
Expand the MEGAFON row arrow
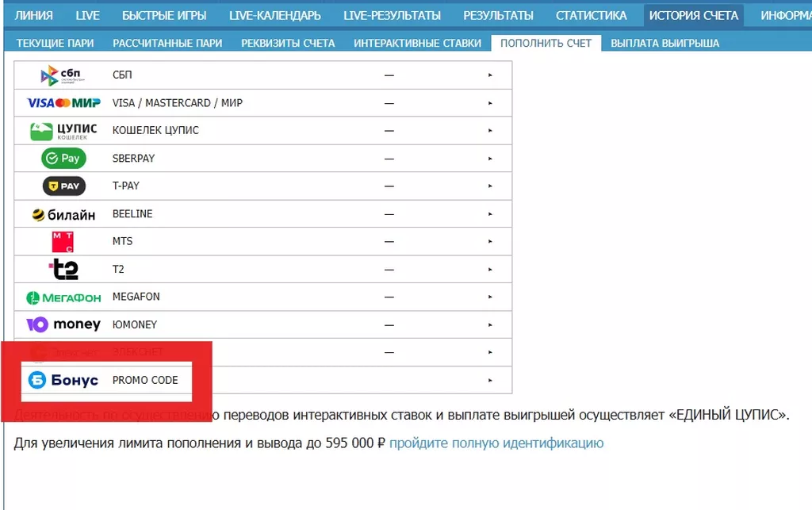point(490,297)
